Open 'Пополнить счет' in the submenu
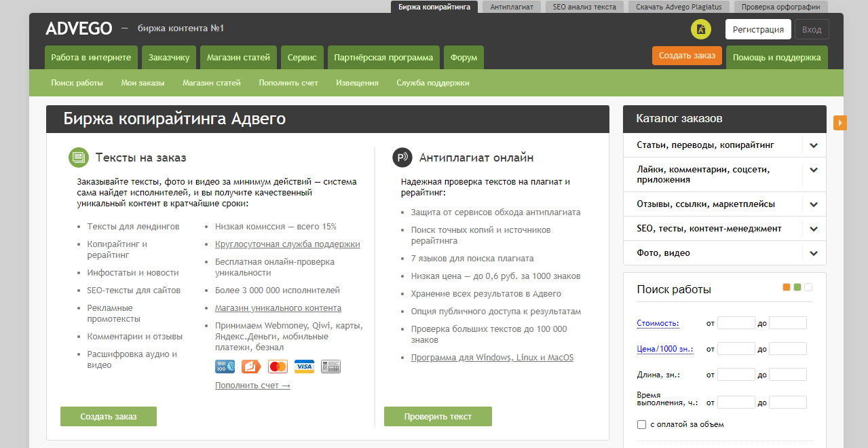The width and height of the screenshot is (868, 448). (x=288, y=83)
